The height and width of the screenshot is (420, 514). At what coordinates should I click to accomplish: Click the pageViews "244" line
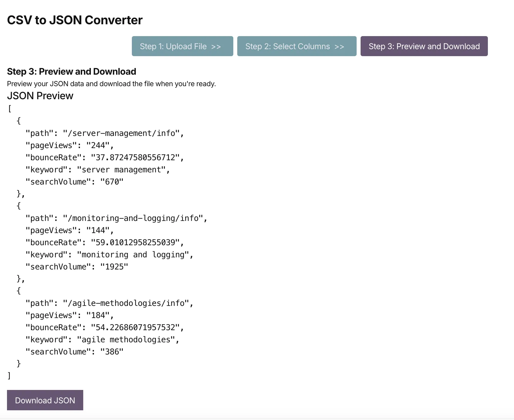point(70,145)
